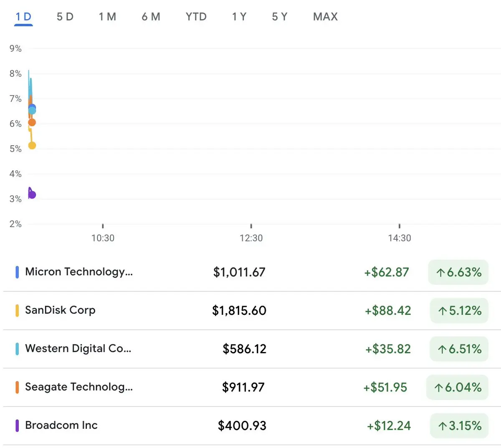Open the 6 M chart range
This screenshot has width=501, height=448.
[x=151, y=17]
